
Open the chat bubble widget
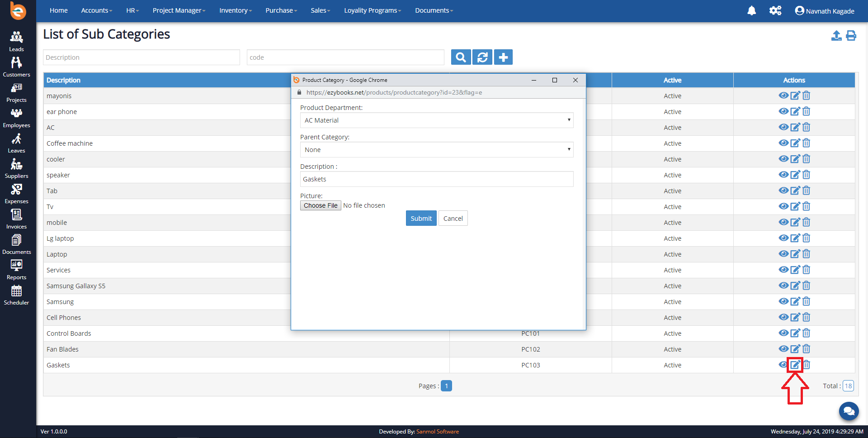point(849,411)
